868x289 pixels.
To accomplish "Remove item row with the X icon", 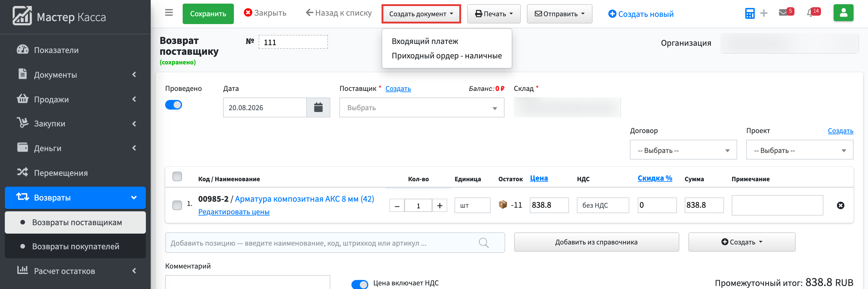I will 840,205.
